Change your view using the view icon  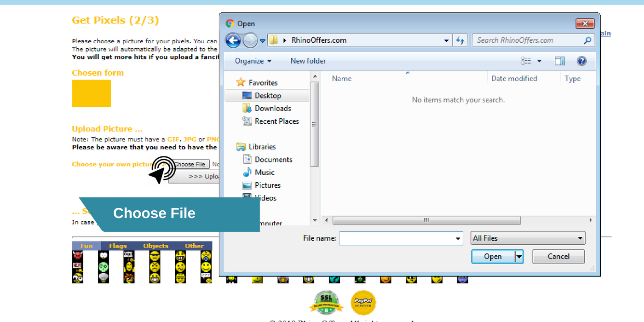click(526, 61)
